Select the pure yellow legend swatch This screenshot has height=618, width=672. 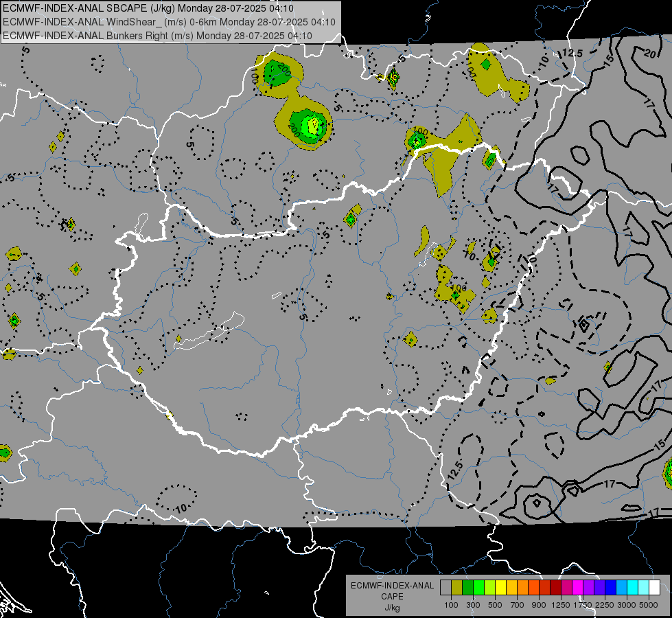tap(501, 588)
